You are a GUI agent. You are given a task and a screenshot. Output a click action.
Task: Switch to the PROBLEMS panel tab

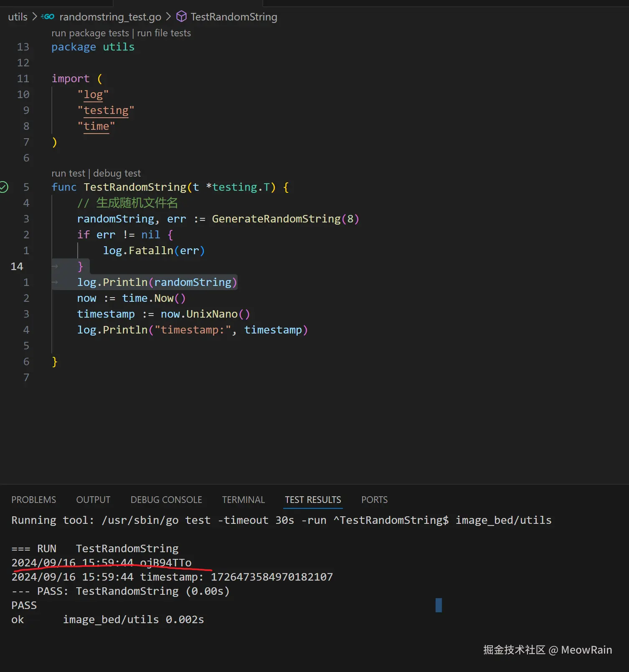click(34, 500)
